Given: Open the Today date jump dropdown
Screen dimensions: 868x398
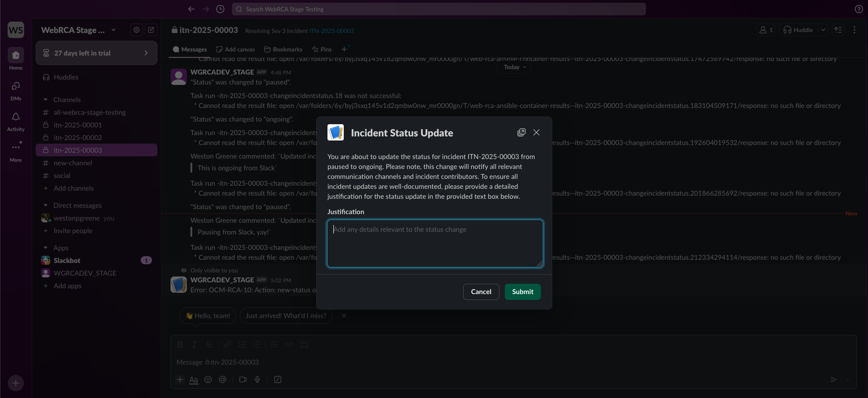Looking at the screenshot, I should click(x=515, y=67).
